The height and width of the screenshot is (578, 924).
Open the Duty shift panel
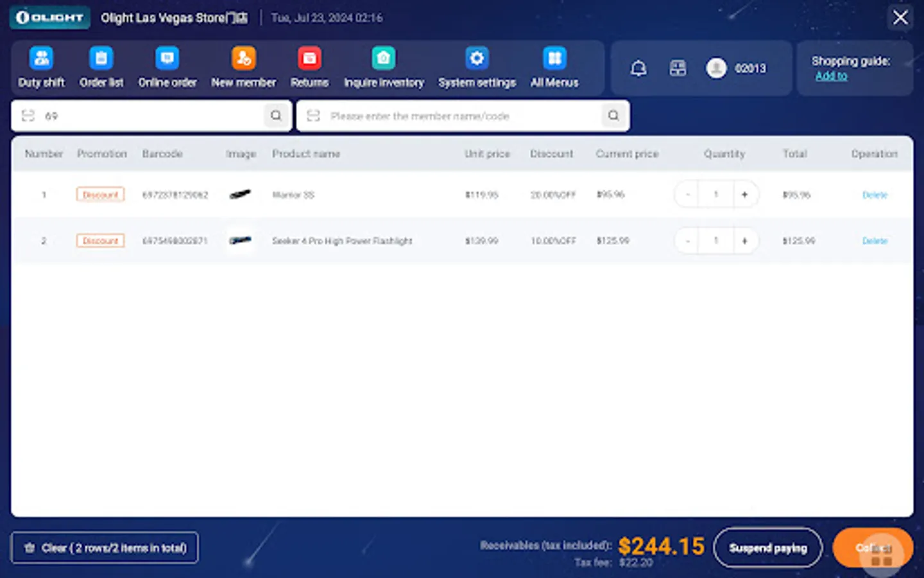[41, 67]
